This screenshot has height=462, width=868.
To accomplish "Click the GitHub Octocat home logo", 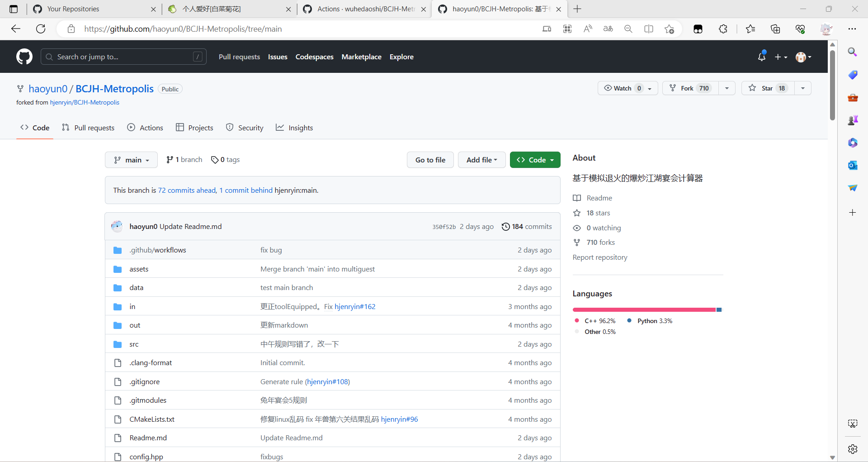I will coord(24,57).
